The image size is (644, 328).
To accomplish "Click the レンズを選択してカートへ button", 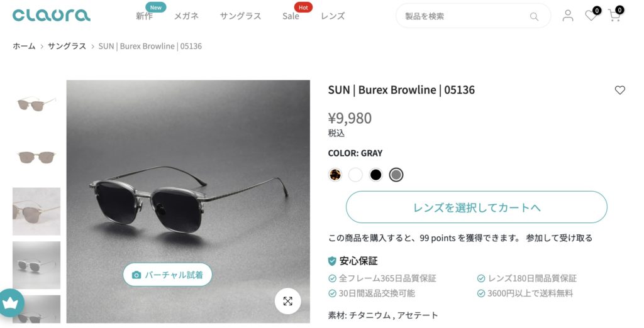I will [x=477, y=207].
